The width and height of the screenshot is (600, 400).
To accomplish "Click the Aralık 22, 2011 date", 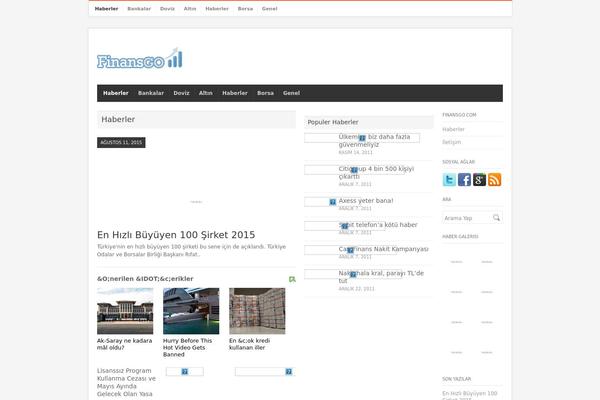I will [x=356, y=289].
